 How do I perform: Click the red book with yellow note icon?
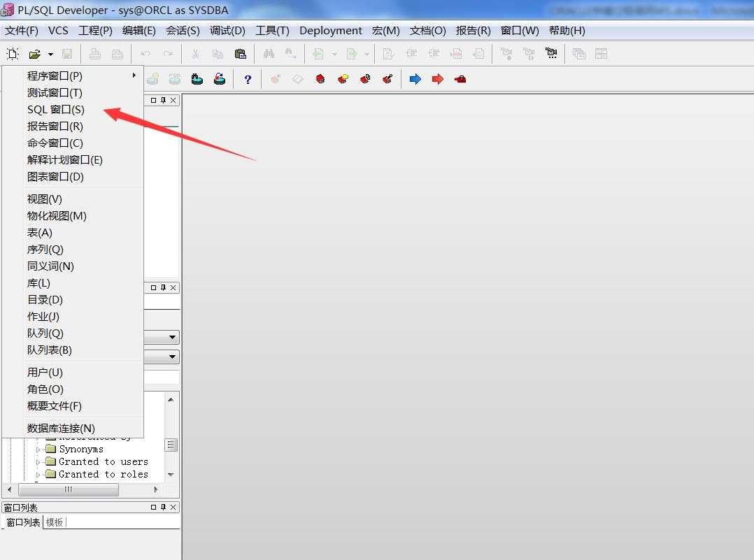coord(343,79)
